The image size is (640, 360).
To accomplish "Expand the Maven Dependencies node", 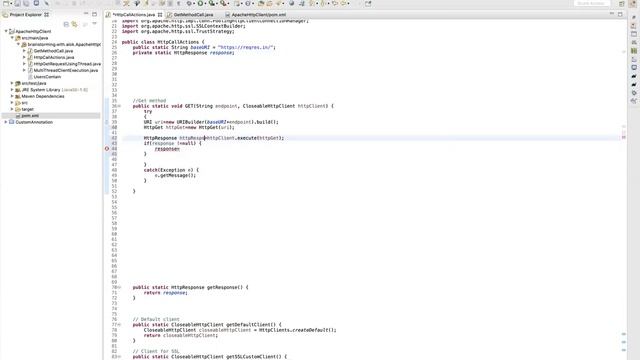I will pyautogui.click(x=12, y=96).
